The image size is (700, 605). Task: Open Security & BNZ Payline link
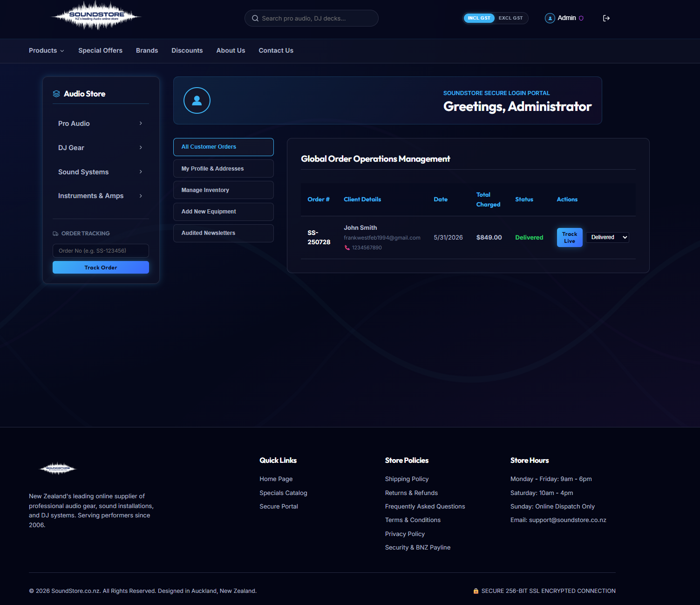(x=418, y=548)
